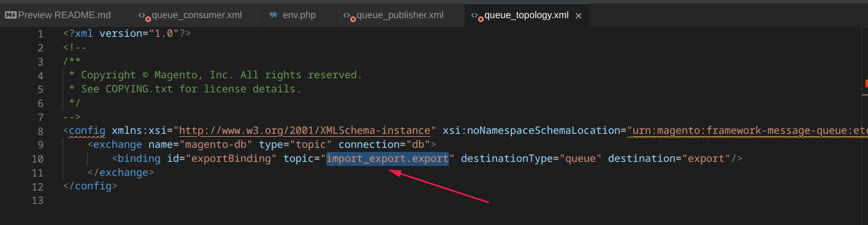
Task: Click the connection="db" attribute value
Action: (419, 144)
